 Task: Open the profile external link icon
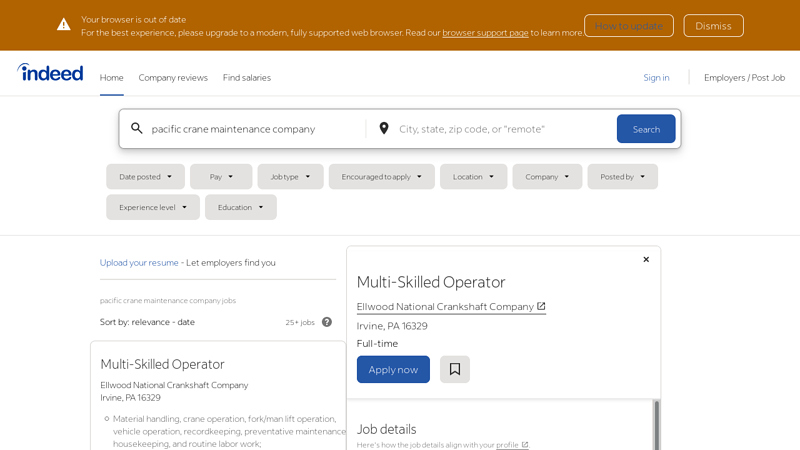click(x=524, y=445)
